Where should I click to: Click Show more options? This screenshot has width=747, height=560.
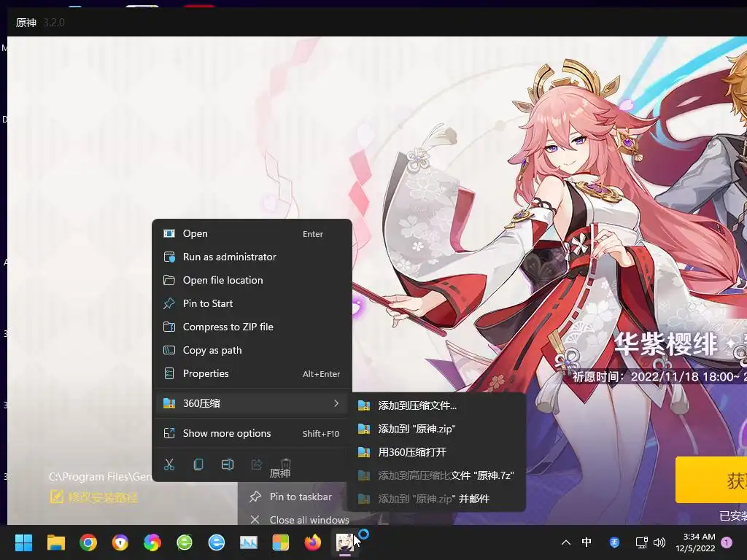coord(252,433)
